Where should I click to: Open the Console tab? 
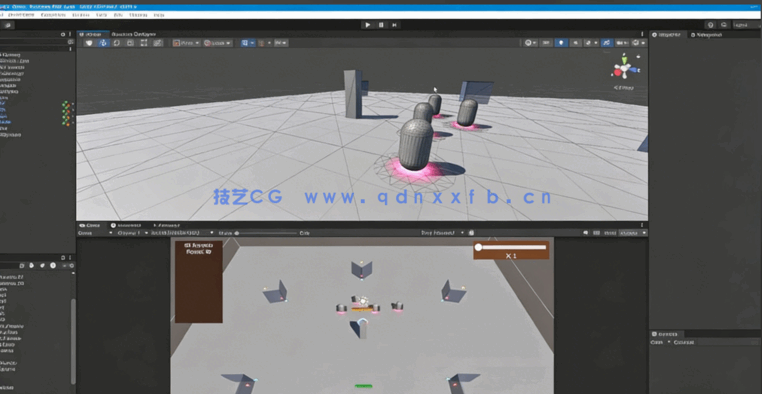click(x=667, y=334)
